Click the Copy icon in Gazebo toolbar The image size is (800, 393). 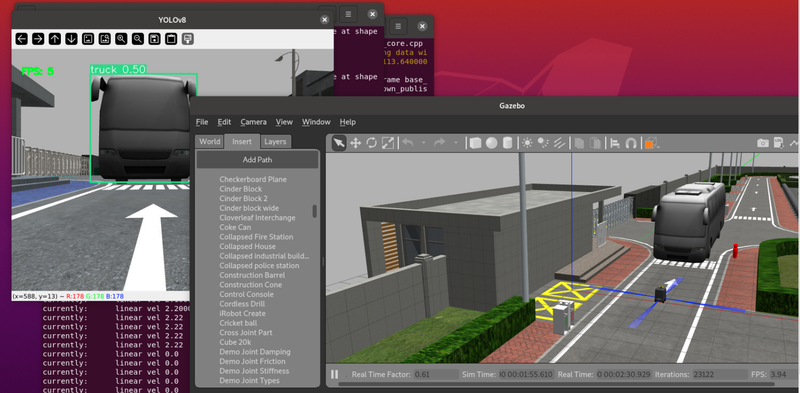click(x=579, y=143)
